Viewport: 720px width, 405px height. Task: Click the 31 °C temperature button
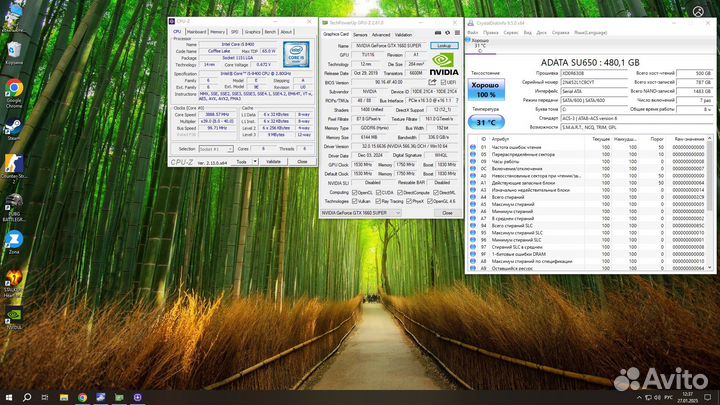pos(486,122)
